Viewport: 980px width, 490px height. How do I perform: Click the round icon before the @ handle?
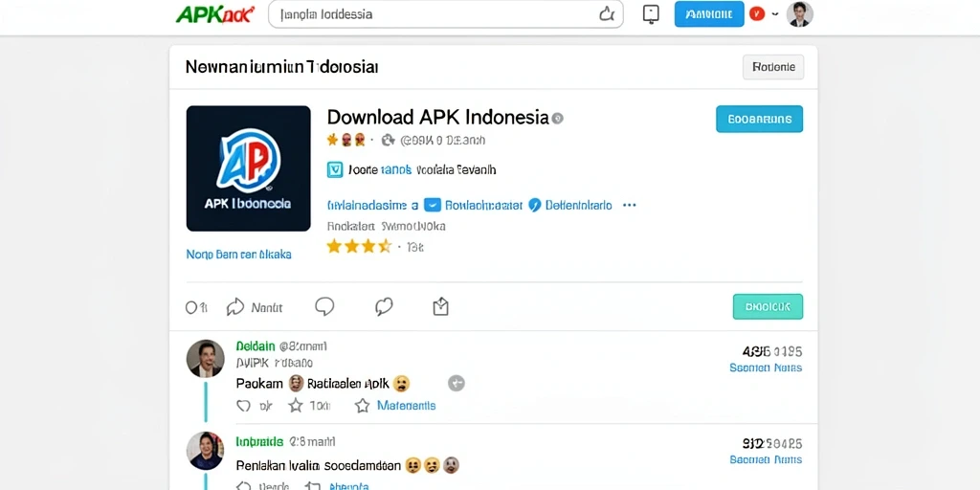[389, 140]
